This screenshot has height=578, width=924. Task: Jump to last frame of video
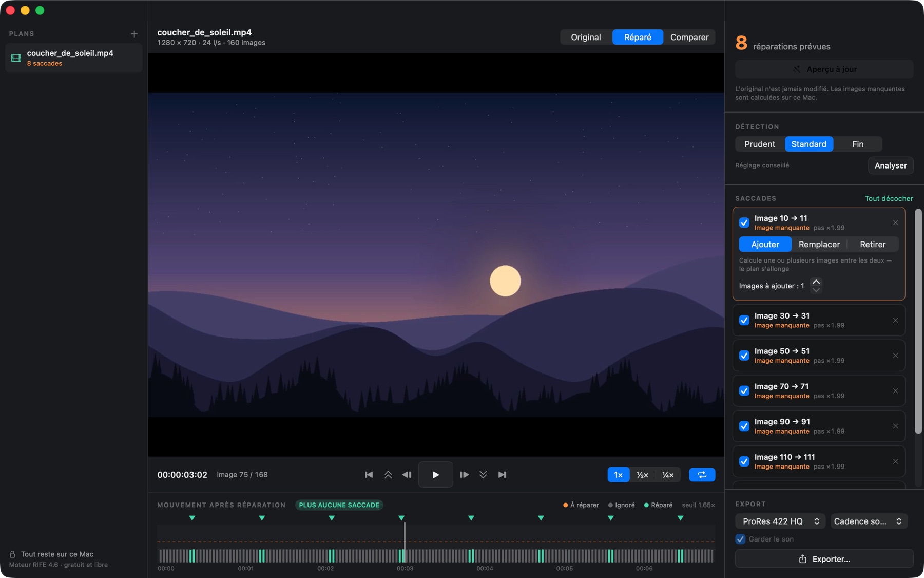(502, 475)
